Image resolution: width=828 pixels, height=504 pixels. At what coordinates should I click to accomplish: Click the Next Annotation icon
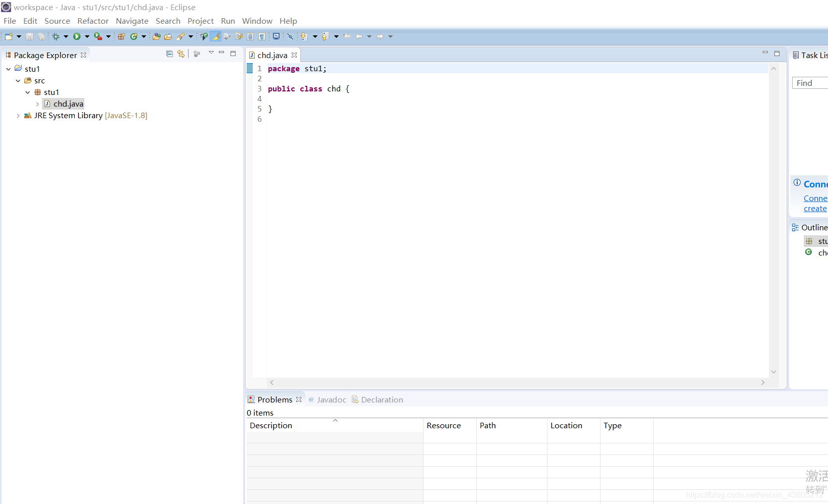[x=304, y=36]
